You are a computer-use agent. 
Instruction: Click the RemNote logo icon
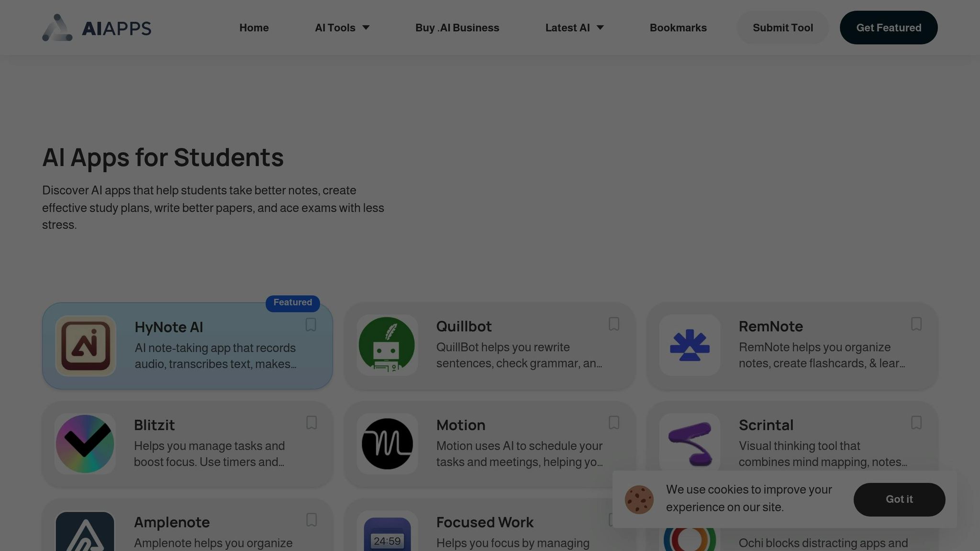click(x=690, y=345)
